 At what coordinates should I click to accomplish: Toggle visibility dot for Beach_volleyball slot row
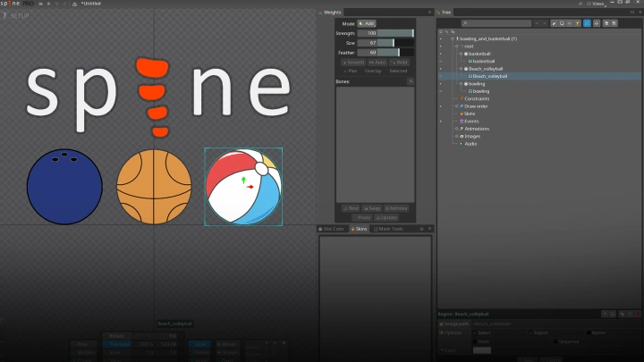tap(441, 69)
